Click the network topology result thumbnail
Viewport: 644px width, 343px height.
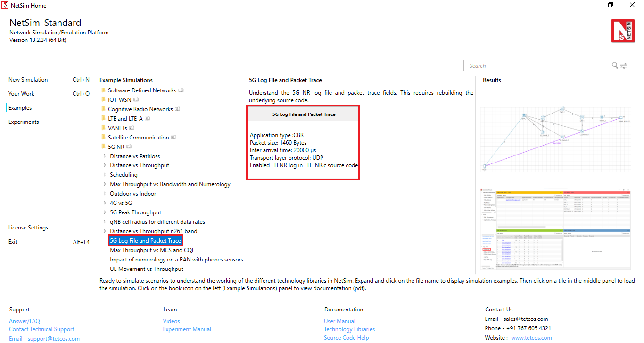pos(555,138)
